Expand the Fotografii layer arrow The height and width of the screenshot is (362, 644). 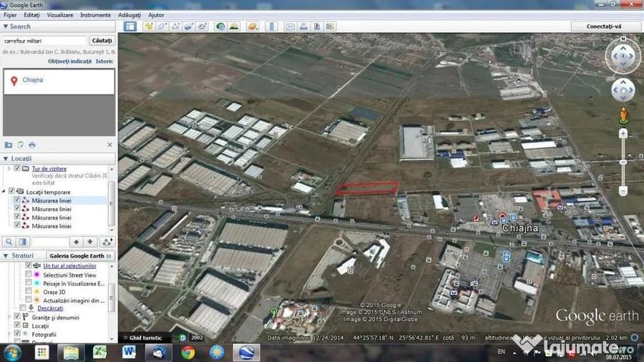pyautogui.click(x=9, y=333)
